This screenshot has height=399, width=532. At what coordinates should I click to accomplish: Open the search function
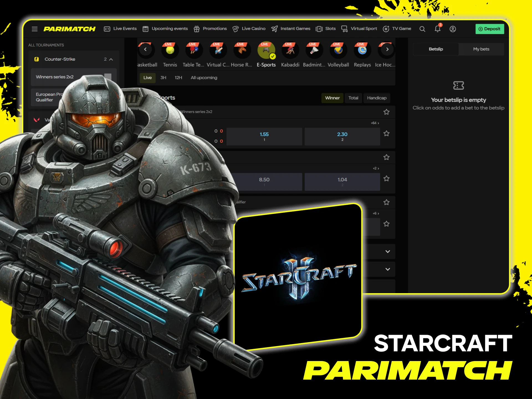422,29
